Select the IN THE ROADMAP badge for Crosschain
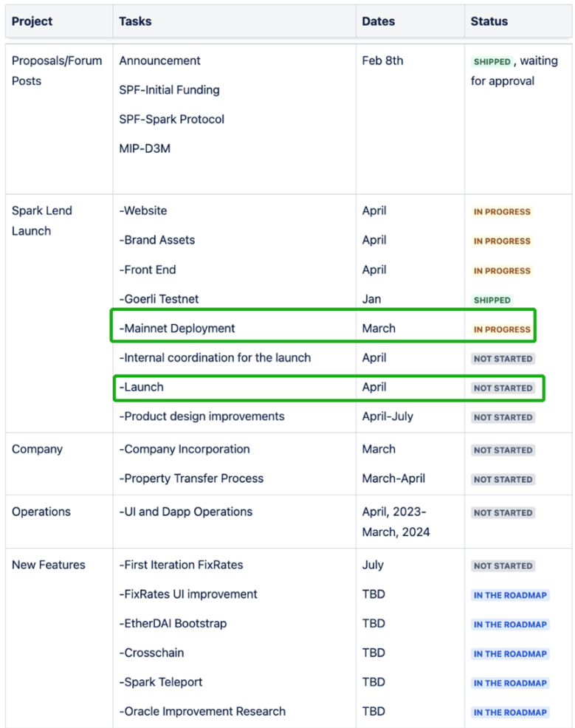The height and width of the screenshot is (728, 575). (x=510, y=653)
